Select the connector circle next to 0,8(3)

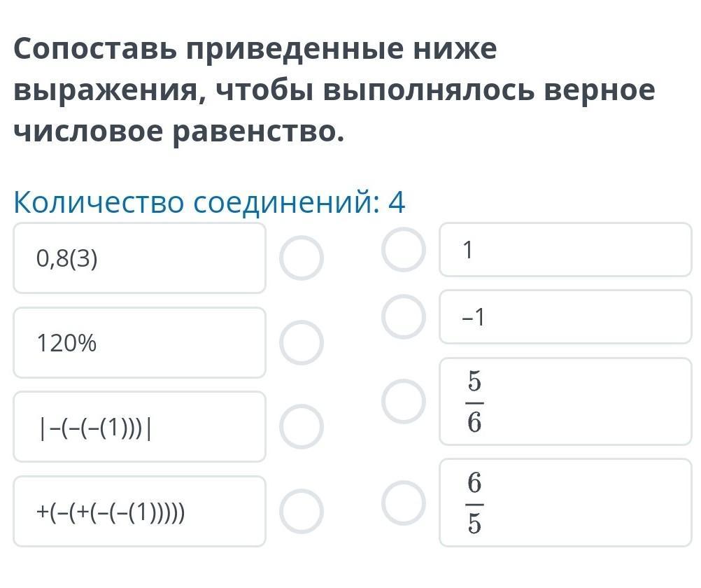pyautogui.click(x=302, y=258)
